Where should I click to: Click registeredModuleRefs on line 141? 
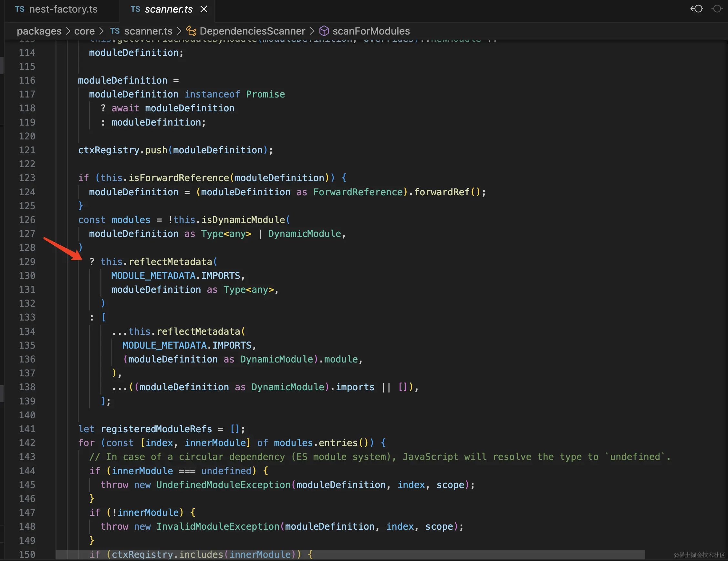pyautogui.click(x=156, y=429)
